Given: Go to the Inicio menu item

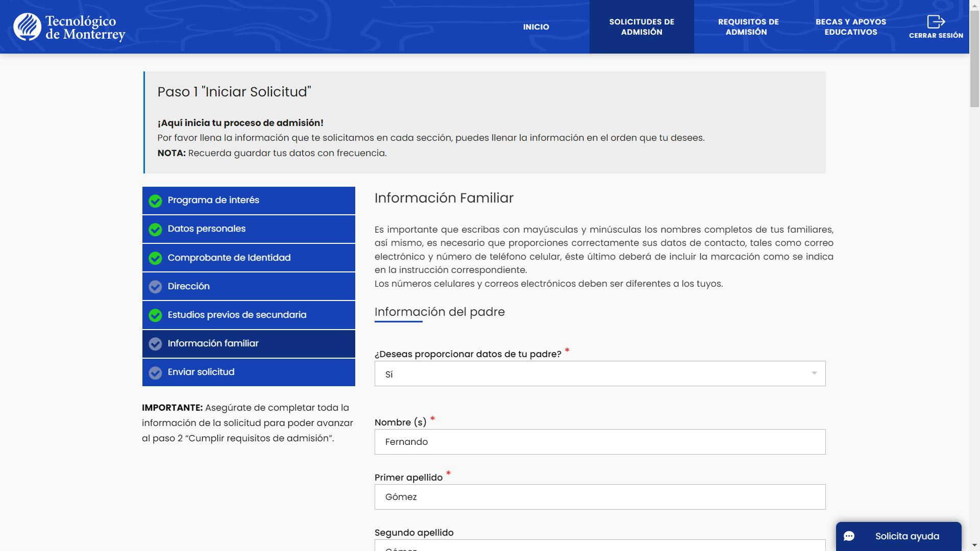Looking at the screenshot, I should [536, 27].
